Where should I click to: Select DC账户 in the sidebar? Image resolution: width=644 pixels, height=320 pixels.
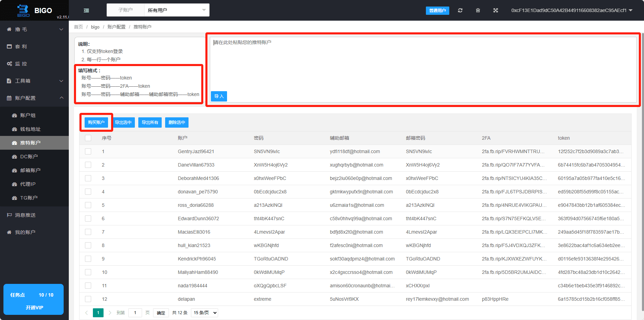pos(34,157)
